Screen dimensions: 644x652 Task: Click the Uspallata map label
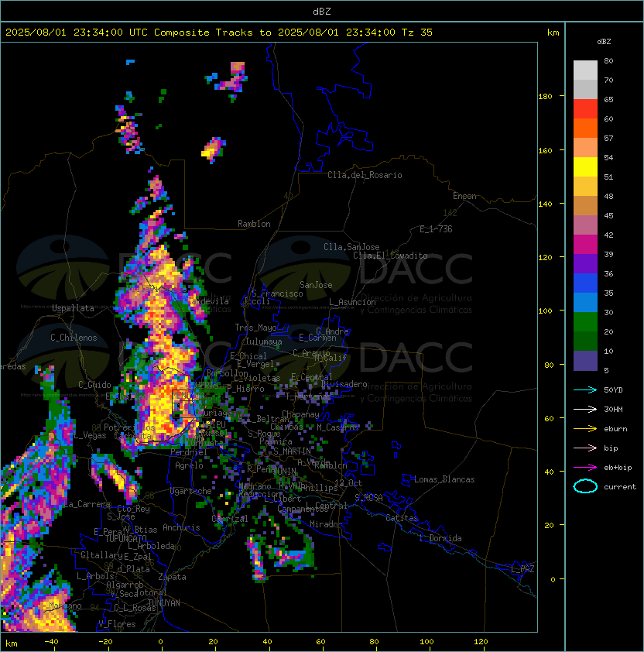pos(74,308)
